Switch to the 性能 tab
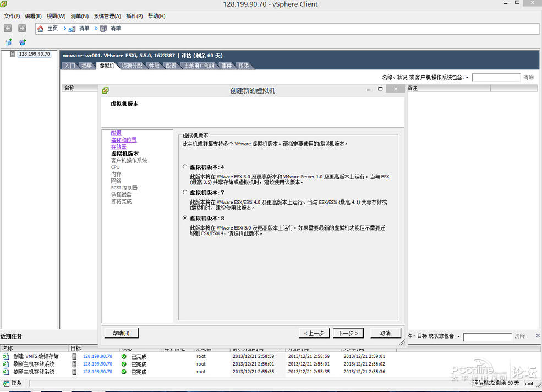The width and height of the screenshot is (542, 392). pyautogui.click(x=154, y=66)
